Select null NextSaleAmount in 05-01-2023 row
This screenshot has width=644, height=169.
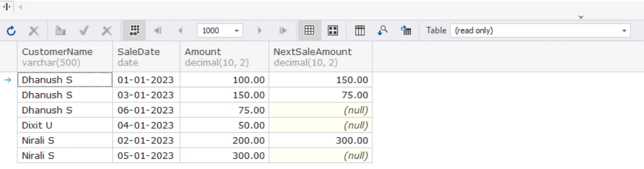321,156
